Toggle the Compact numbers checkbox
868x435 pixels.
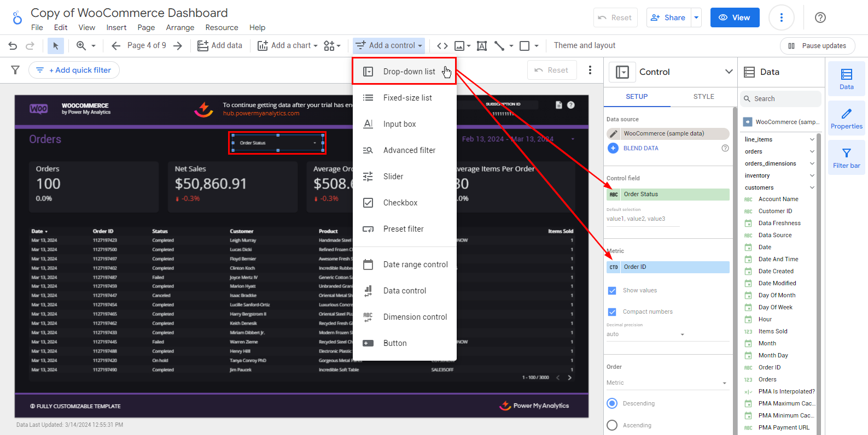(612, 312)
